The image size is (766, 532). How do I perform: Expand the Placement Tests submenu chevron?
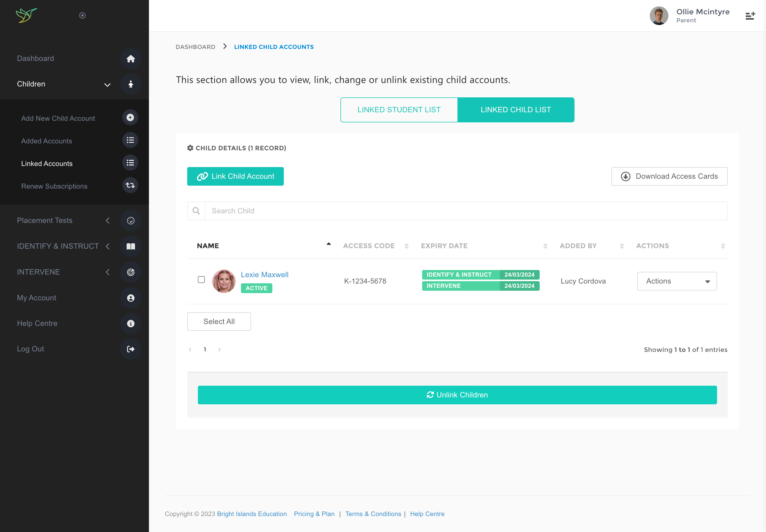point(107,220)
